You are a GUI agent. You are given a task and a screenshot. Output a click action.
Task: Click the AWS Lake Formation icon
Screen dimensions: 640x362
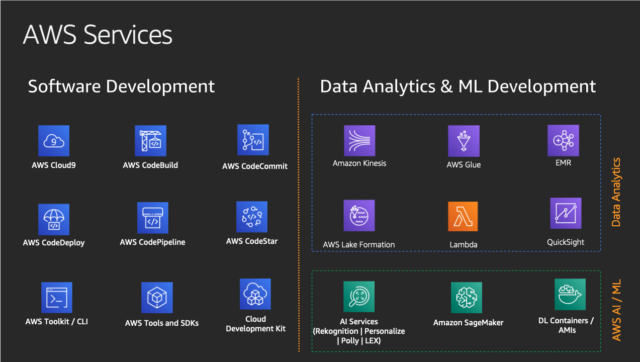pyautogui.click(x=359, y=215)
